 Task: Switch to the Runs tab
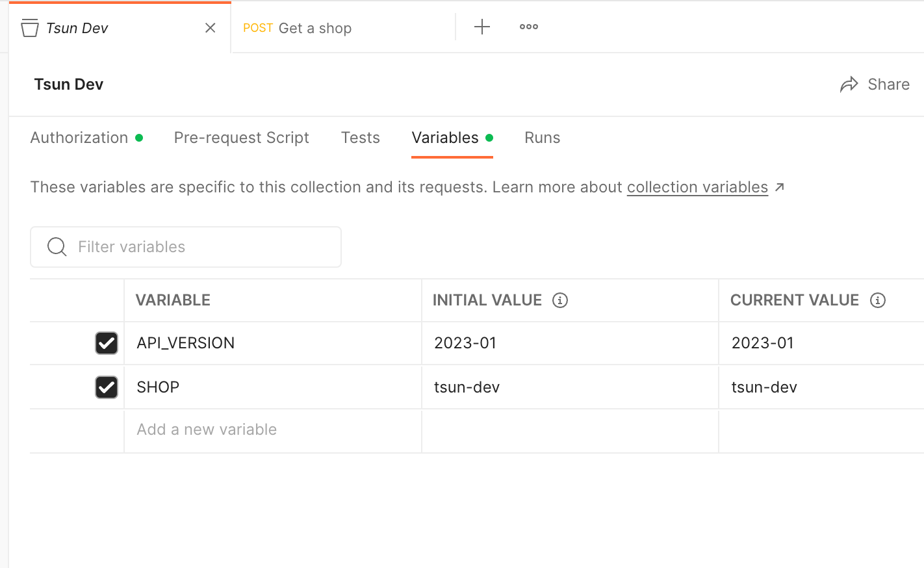[543, 138]
